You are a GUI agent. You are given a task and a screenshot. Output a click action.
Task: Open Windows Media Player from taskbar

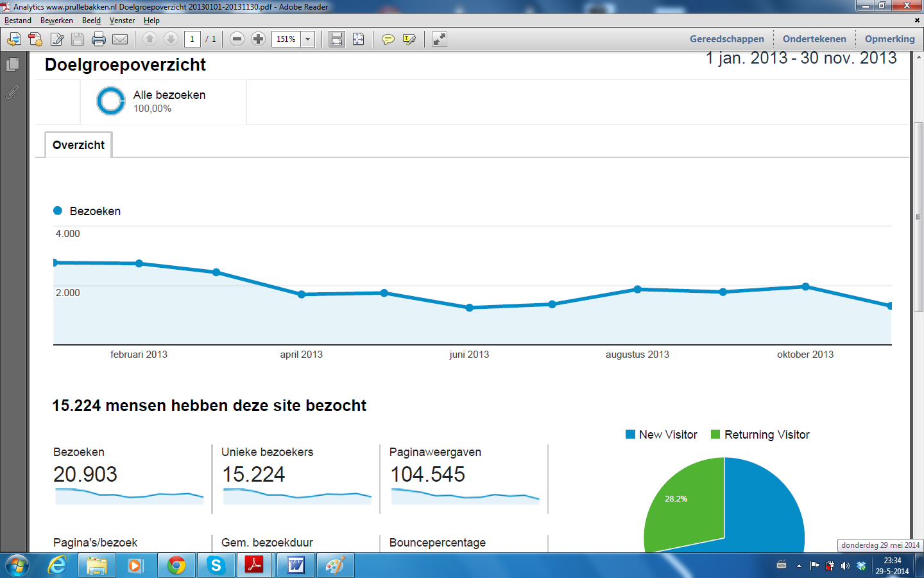tap(135, 566)
